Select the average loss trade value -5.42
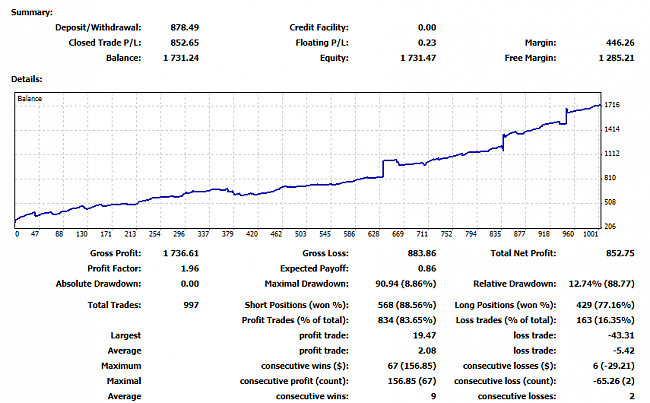The width and height of the screenshot is (650, 403). click(x=623, y=351)
